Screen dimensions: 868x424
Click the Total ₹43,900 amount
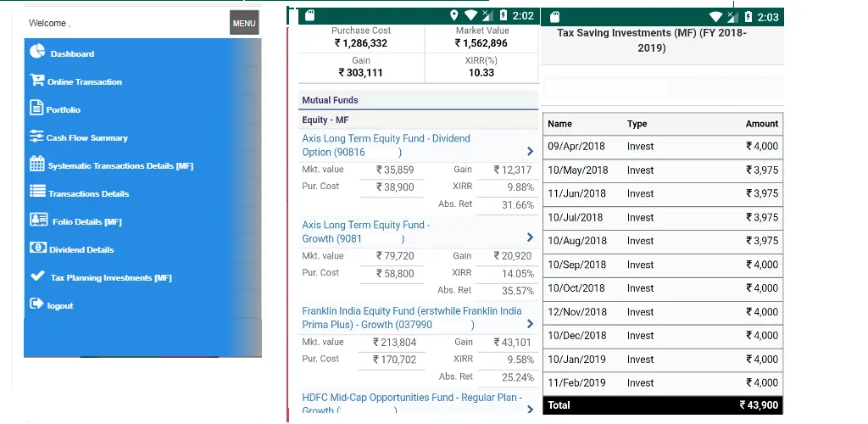pyautogui.click(x=759, y=405)
